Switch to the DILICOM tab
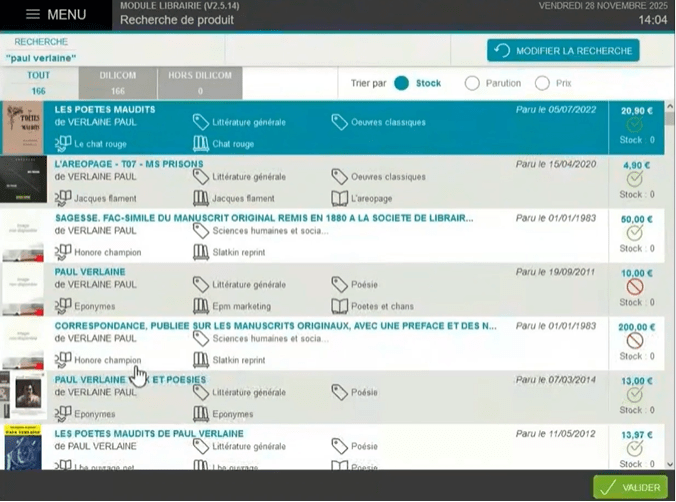Image resolution: width=676 pixels, height=502 pixels. click(x=118, y=83)
